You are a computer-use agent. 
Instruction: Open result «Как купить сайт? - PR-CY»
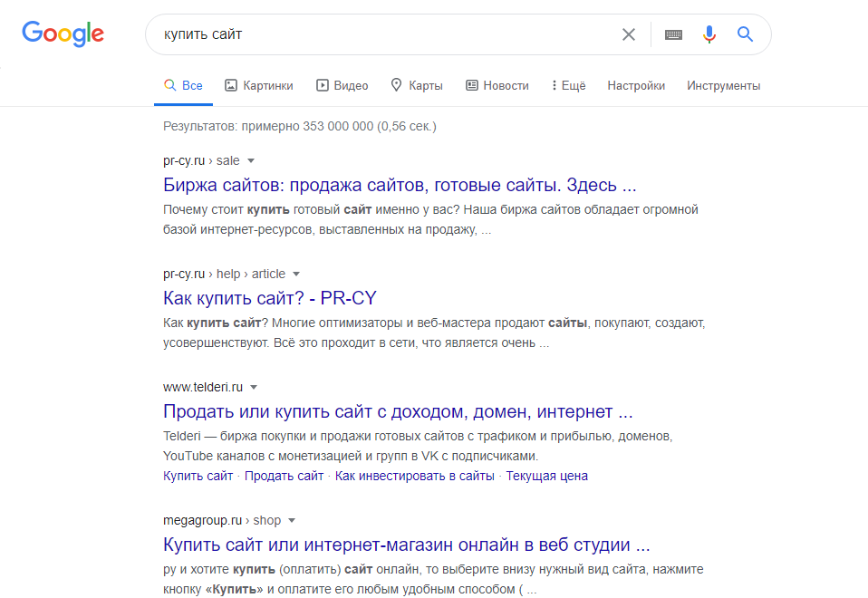270,298
